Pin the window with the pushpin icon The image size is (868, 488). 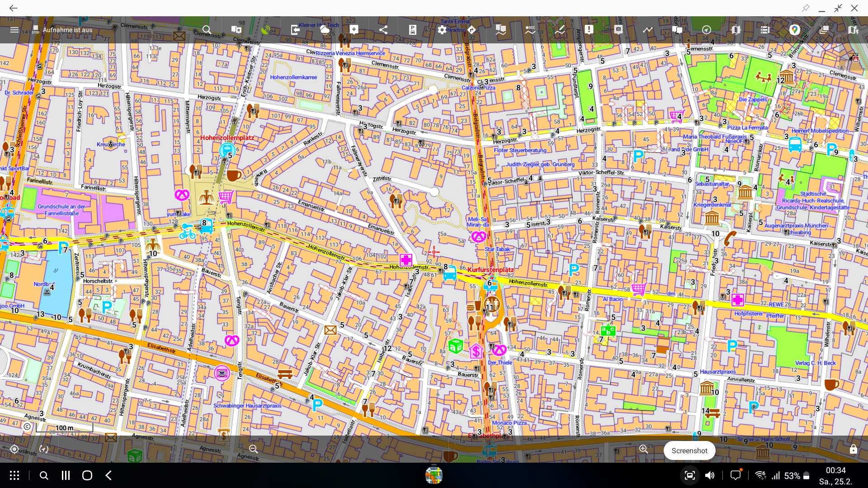point(806,8)
